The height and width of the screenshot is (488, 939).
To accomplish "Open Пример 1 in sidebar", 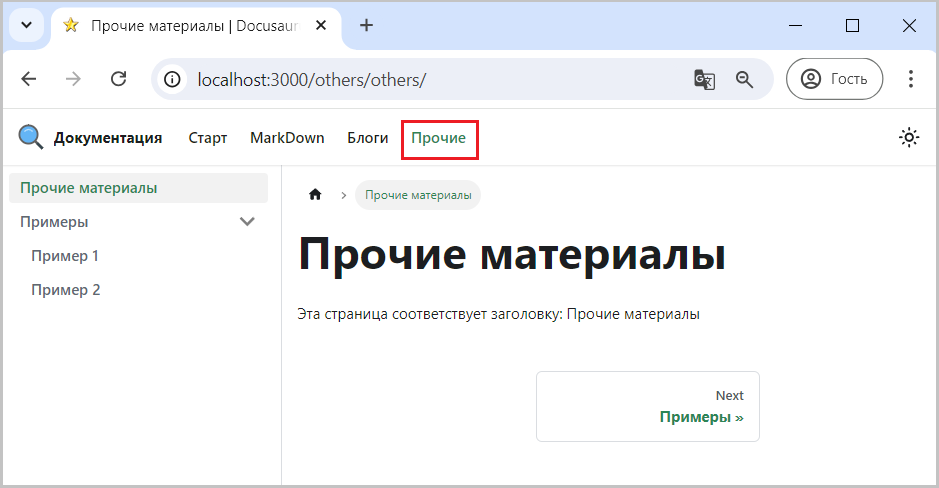I will coord(65,256).
